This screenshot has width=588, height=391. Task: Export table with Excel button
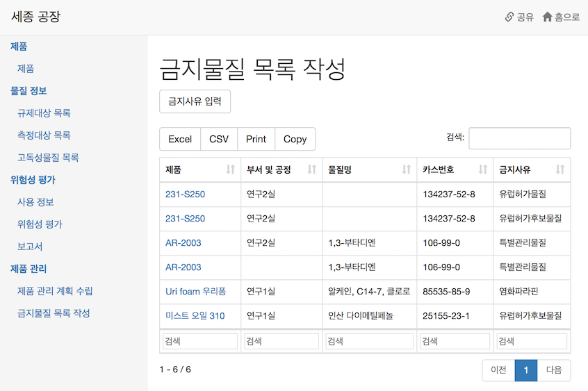click(180, 139)
